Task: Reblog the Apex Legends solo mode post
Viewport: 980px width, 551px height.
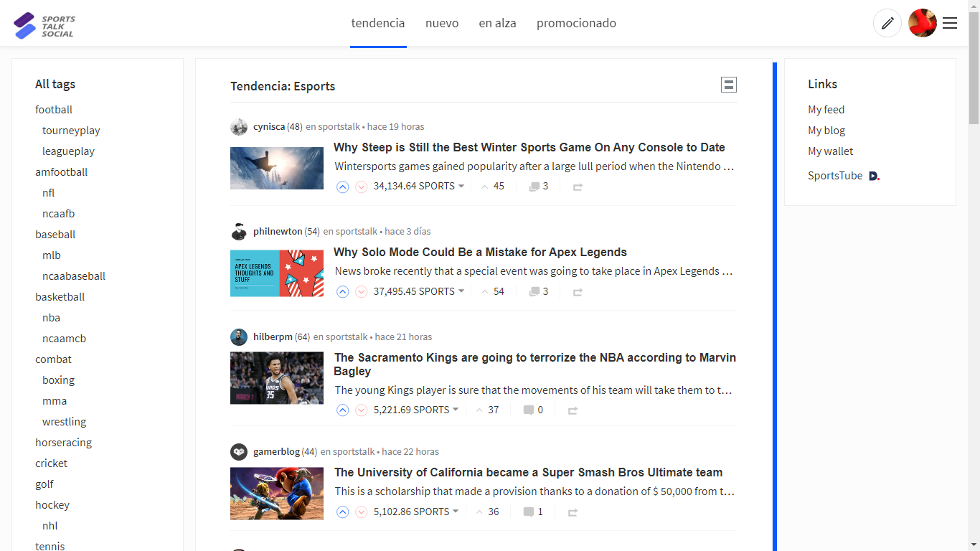Action: (x=578, y=291)
